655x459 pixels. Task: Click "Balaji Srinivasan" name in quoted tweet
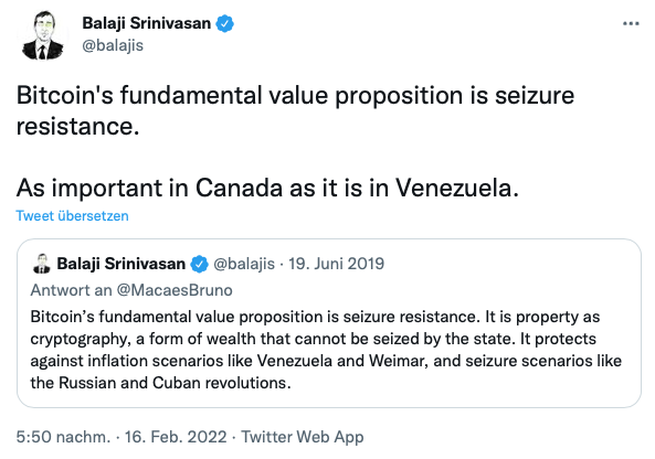point(123,265)
